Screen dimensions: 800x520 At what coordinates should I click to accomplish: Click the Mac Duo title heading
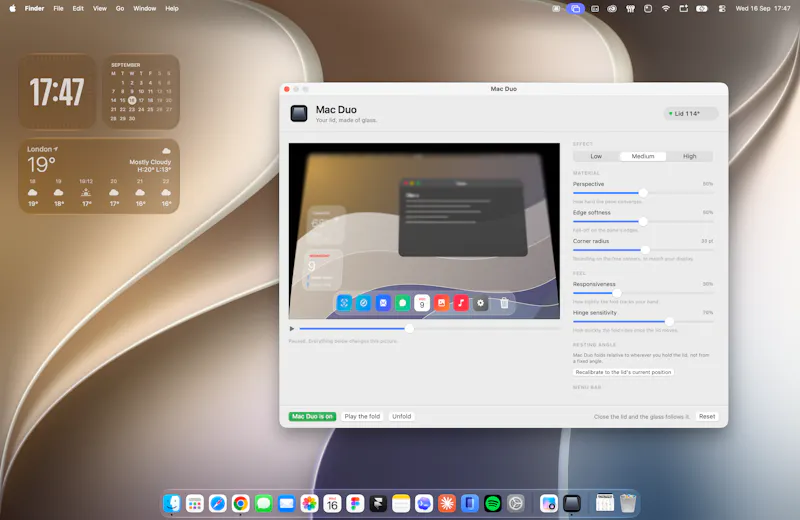pos(336,109)
